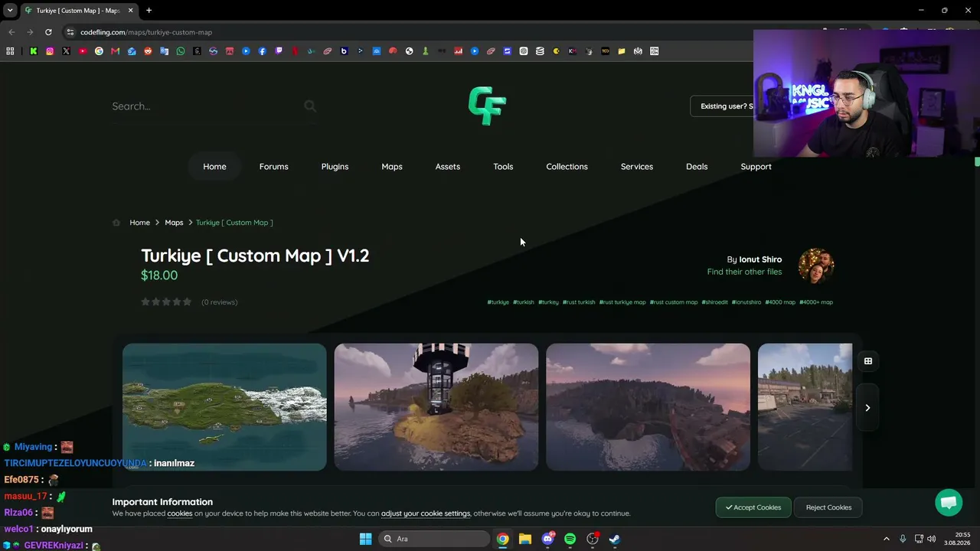Screen dimensions: 980x551
Task: Open the Gmail bookmark icon
Action: [x=115, y=51]
